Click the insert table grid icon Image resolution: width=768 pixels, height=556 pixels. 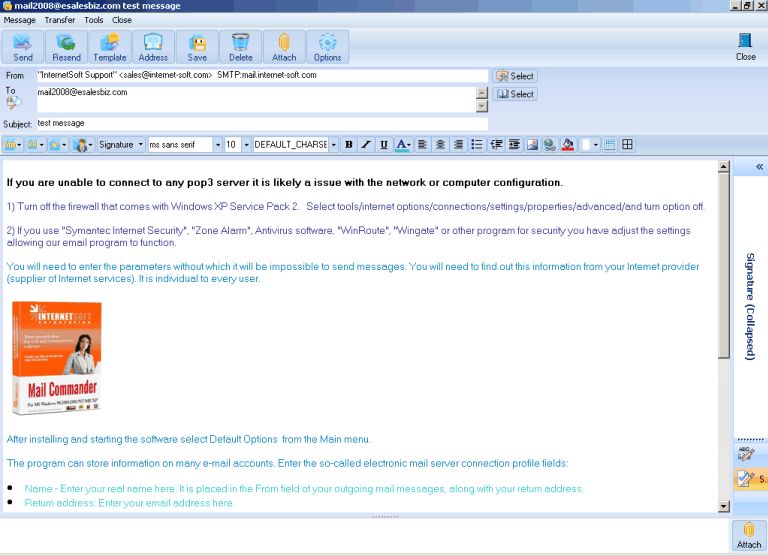[627, 145]
